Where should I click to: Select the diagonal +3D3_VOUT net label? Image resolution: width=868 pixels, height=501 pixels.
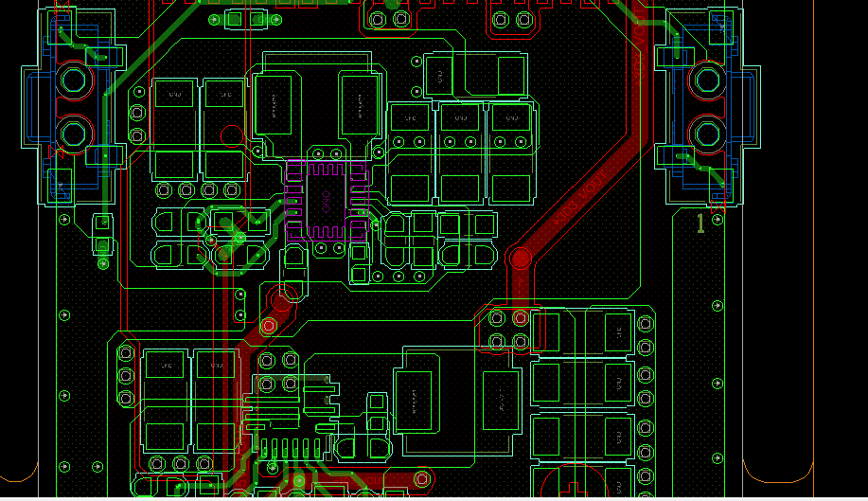point(580,197)
